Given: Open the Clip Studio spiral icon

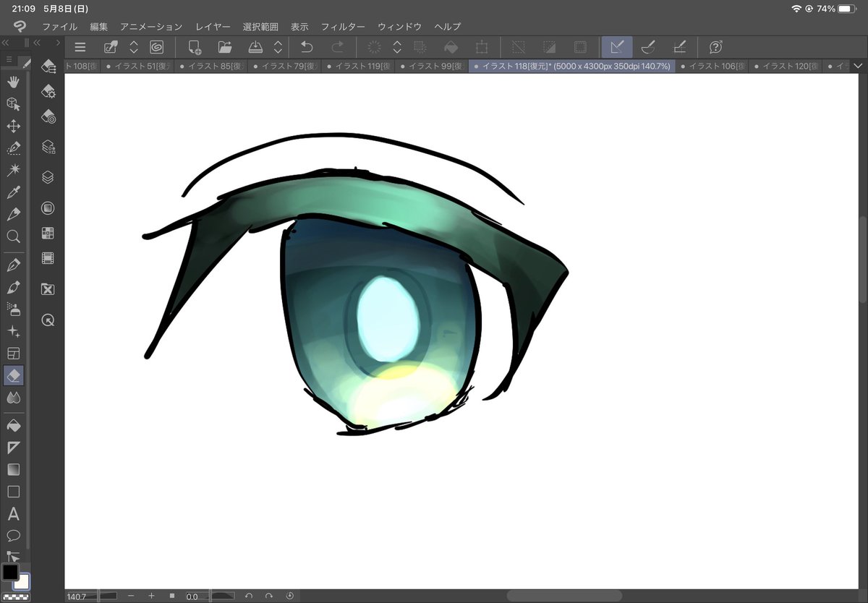Looking at the screenshot, I should [156, 47].
